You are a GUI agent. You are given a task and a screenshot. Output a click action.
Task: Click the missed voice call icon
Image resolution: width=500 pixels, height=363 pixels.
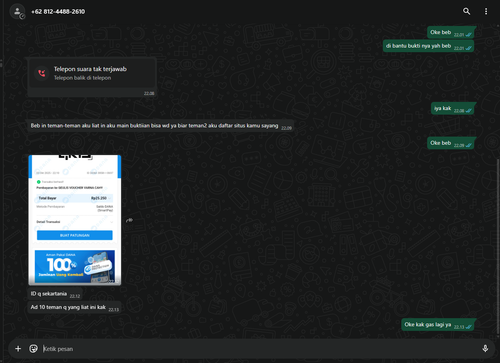pos(42,73)
